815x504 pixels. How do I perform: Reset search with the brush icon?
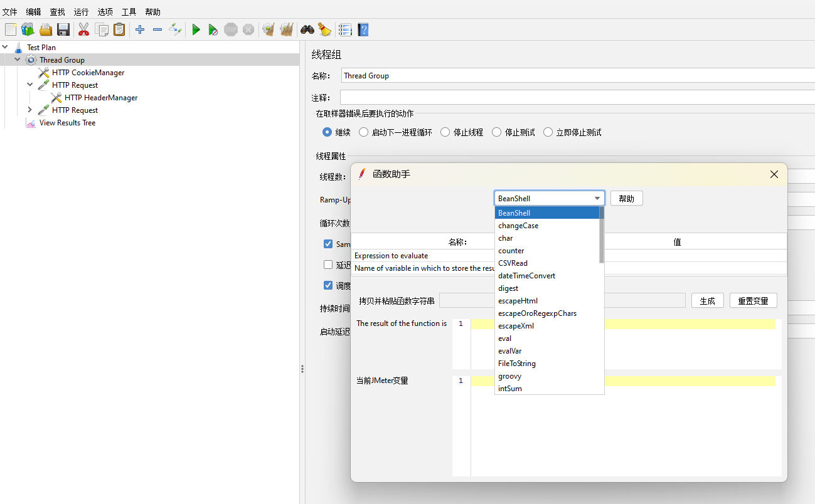click(x=324, y=29)
